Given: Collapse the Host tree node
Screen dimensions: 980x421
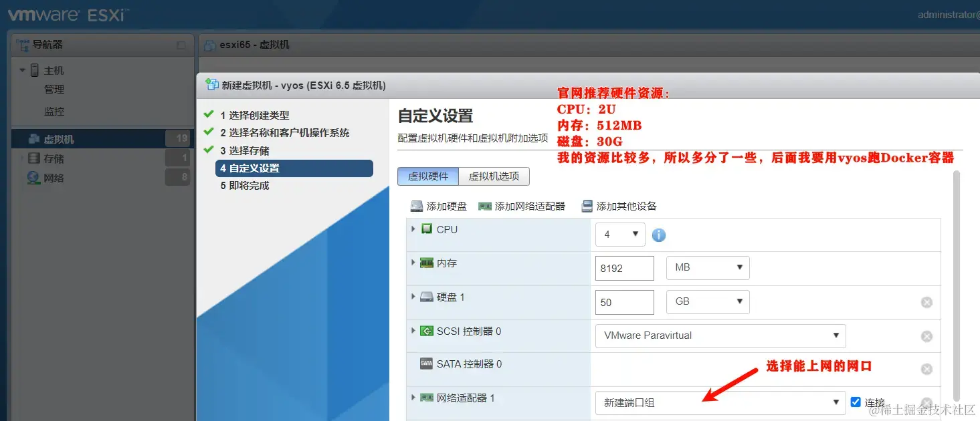Looking at the screenshot, I should 23,70.
